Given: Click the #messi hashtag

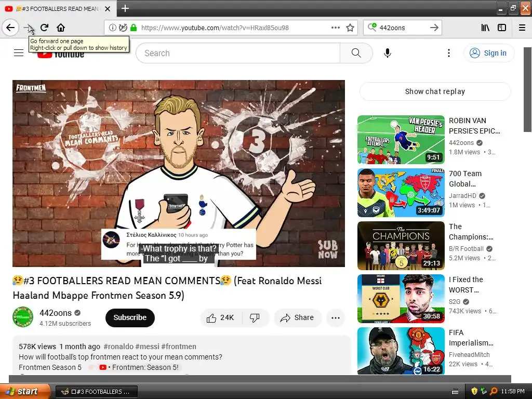Looking at the screenshot, I should click(147, 347).
